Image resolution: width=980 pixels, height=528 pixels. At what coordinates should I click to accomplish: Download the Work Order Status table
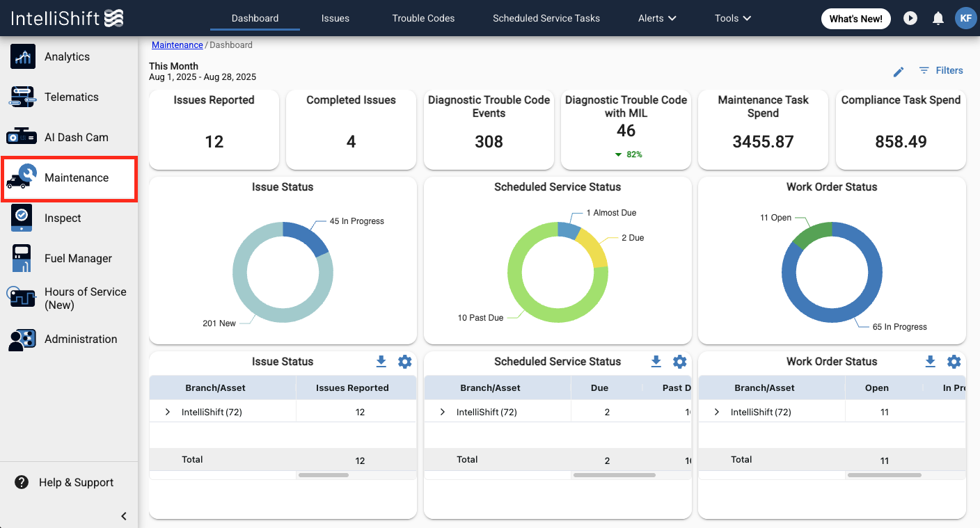(930, 361)
